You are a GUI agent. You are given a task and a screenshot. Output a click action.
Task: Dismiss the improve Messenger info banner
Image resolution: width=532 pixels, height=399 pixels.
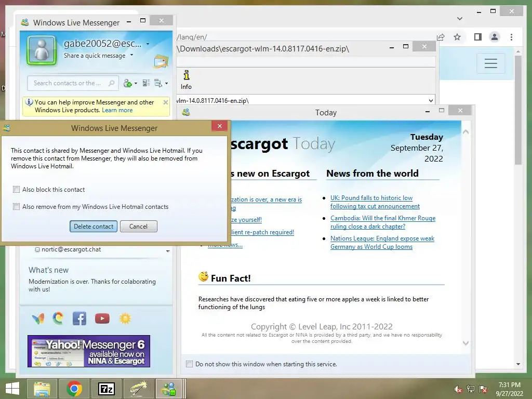166,102
